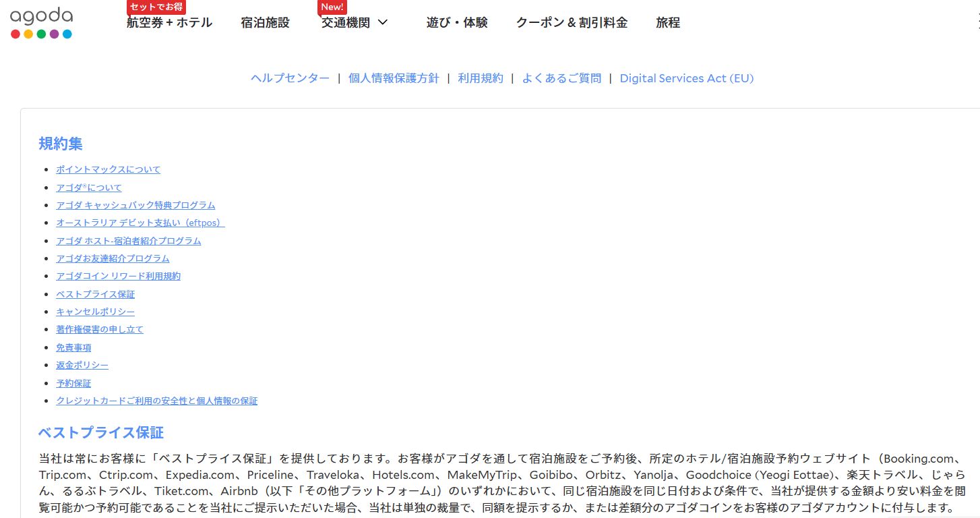The image size is (980, 518).
Task: Open Digital Services Act (EU) link
Action: click(686, 78)
